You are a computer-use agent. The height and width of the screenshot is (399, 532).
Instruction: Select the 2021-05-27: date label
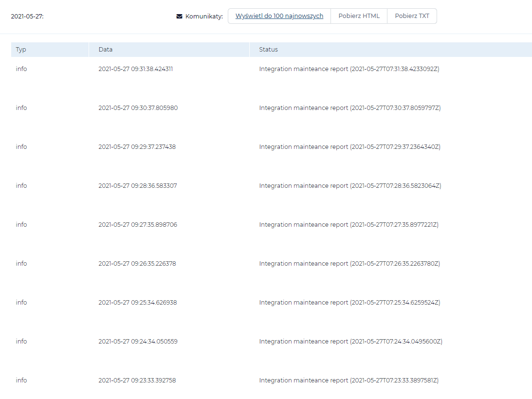click(27, 16)
